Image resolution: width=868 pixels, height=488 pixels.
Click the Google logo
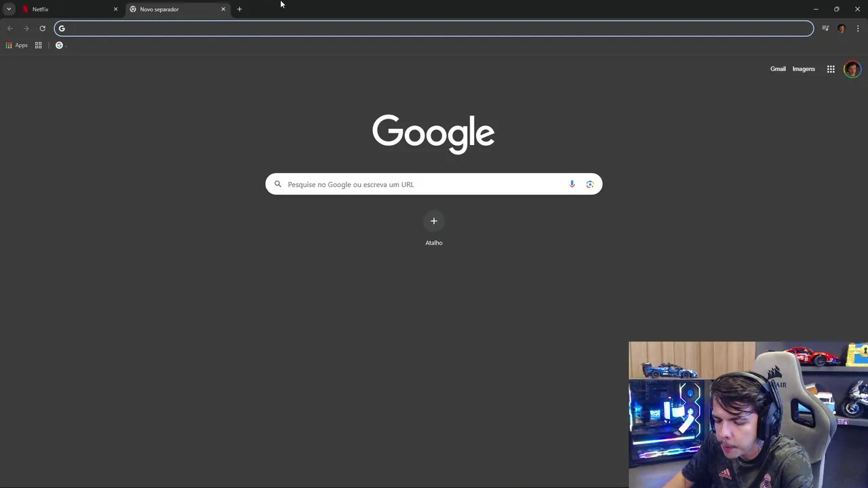click(433, 134)
